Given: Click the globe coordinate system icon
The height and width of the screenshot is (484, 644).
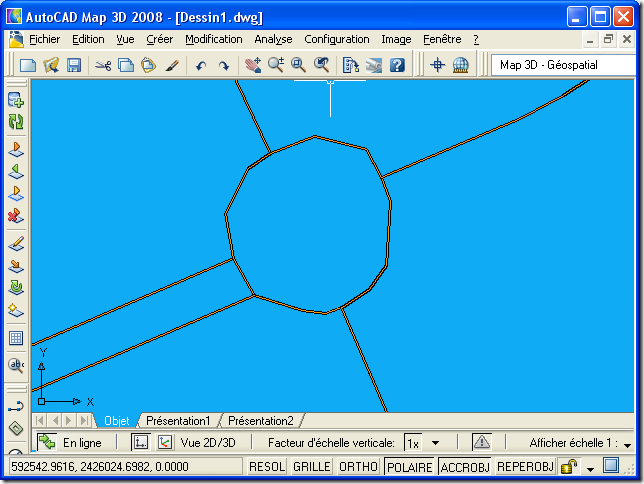Looking at the screenshot, I should 460,65.
